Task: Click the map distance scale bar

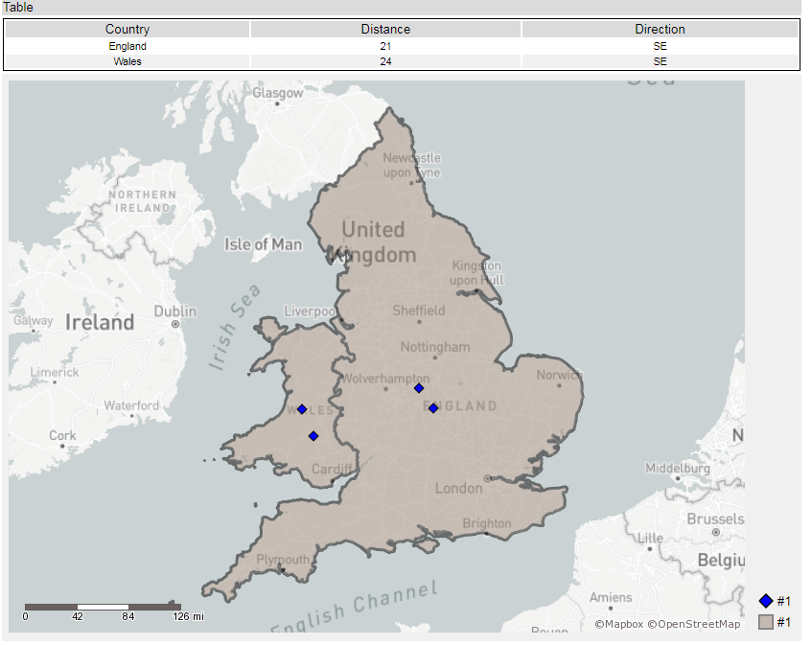Action: 103,607
